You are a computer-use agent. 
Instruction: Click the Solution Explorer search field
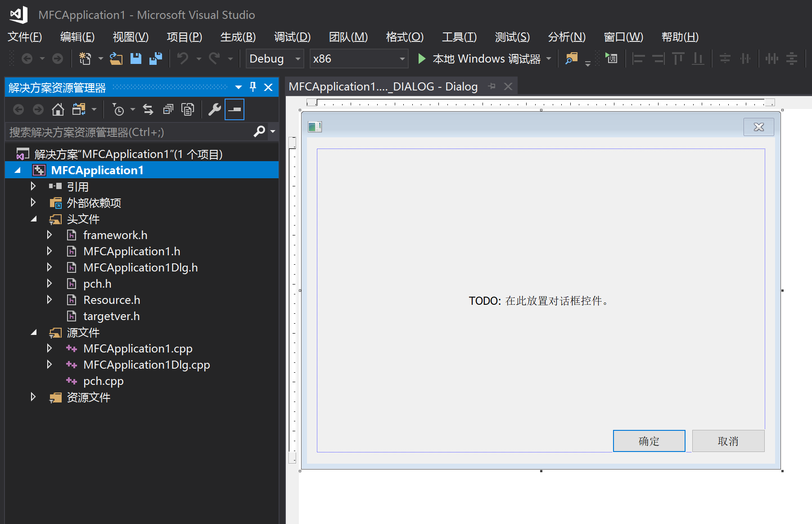click(x=130, y=132)
